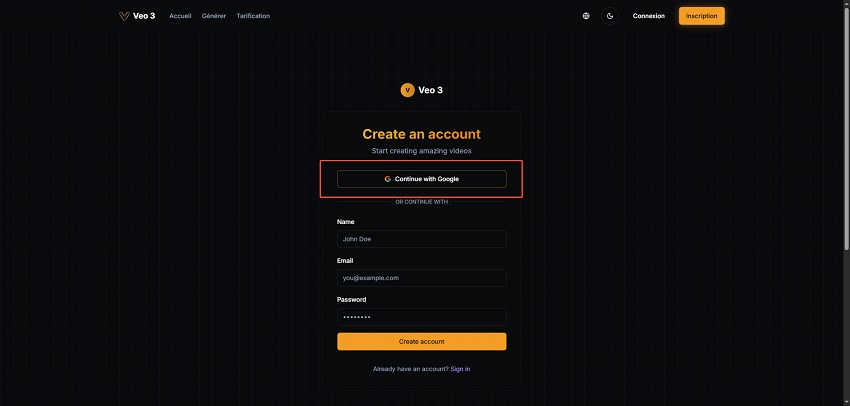The width and height of the screenshot is (850, 406).
Task: Select the Password input field
Action: [422, 317]
